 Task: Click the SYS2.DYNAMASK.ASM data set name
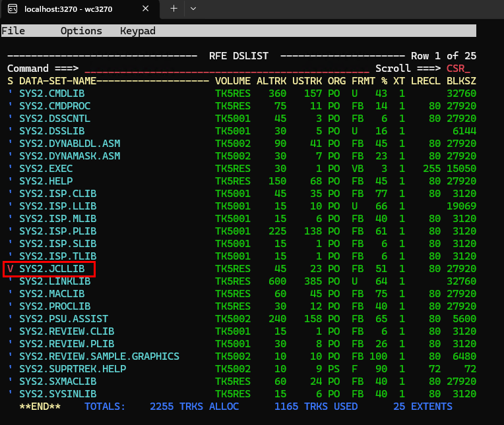tap(70, 156)
